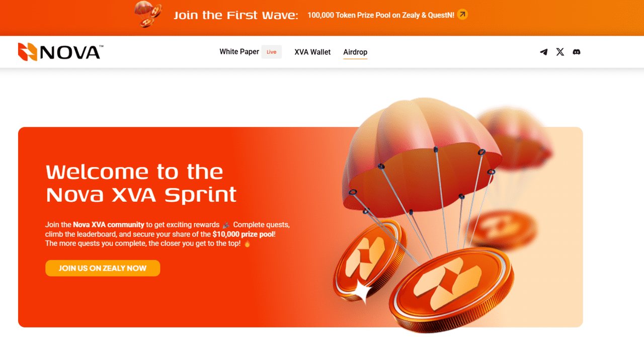Screen dimensions: 644x337
Task: Click the 100,000 Token Prize Pool banner link
Action: click(x=381, y=15)
